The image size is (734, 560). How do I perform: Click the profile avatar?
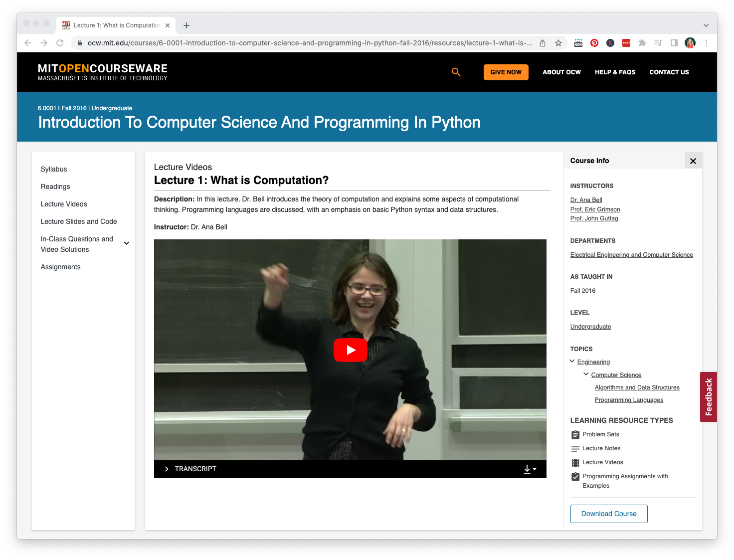pos(690,43)
